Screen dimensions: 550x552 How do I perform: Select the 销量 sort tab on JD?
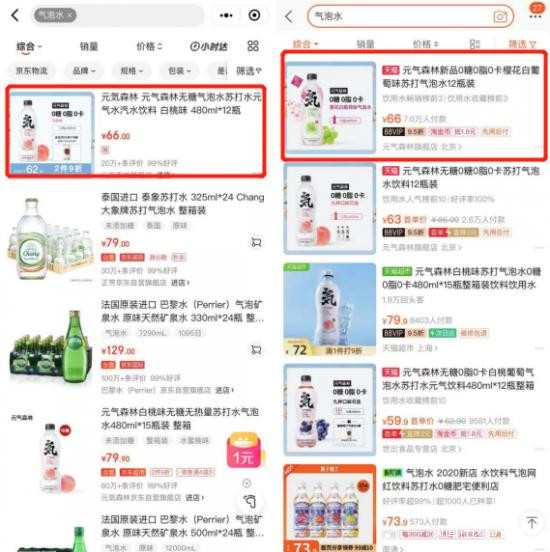point(89,46)
